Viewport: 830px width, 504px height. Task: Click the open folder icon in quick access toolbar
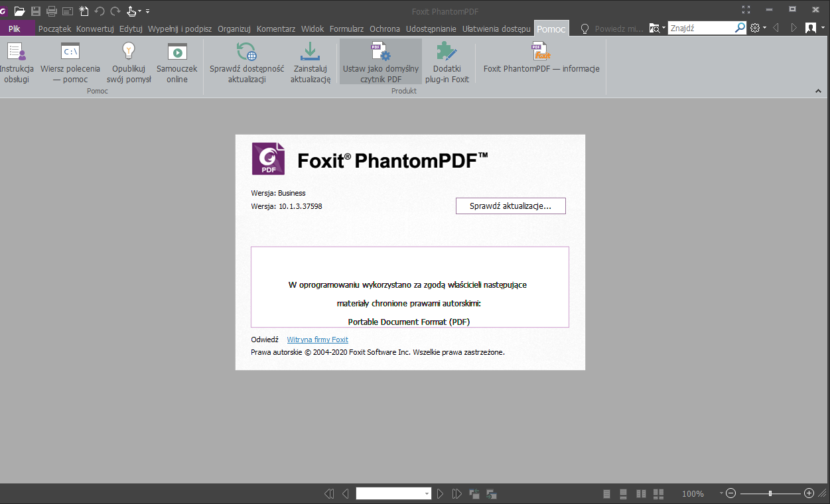coord(19,11)
